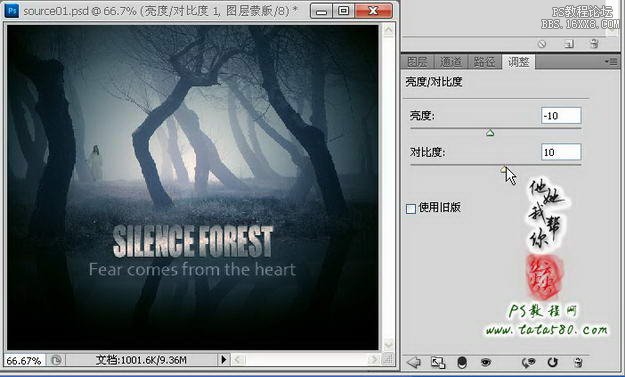Click the 66.67% zoom field
The image size is (625, 377).
24,360
